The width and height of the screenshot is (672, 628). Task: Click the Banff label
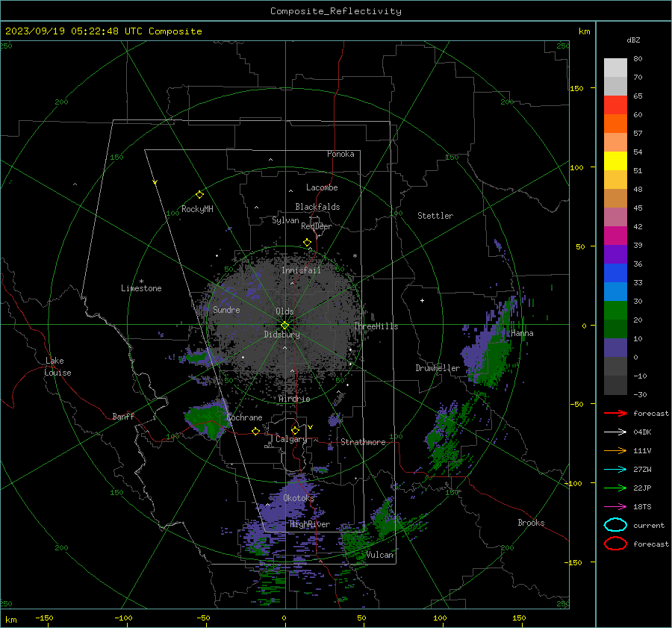click(x=123, y=417)
